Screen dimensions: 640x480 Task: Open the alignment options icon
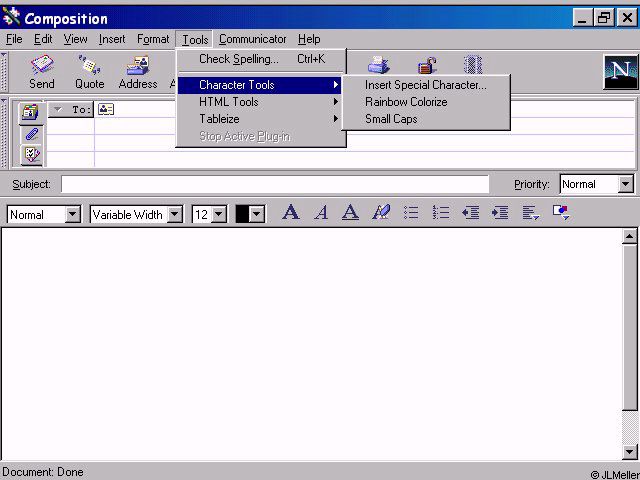(x=531, y=213)
